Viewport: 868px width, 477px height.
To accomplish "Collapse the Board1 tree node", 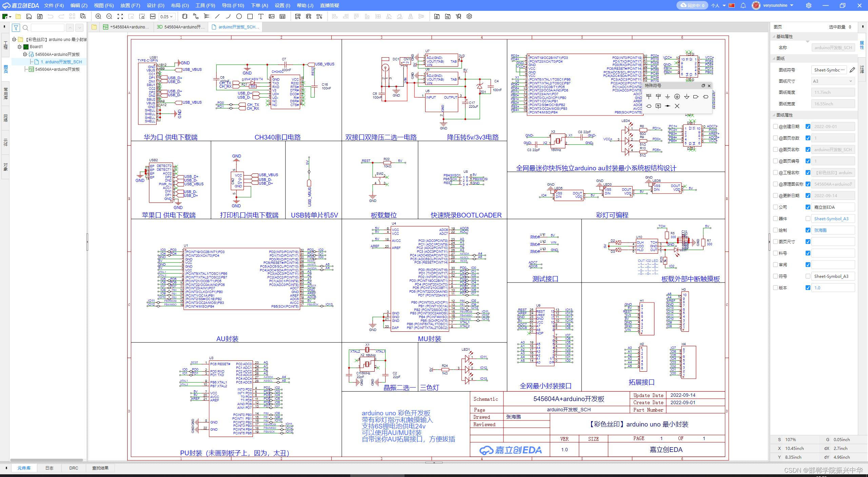I will coord(19,47).
